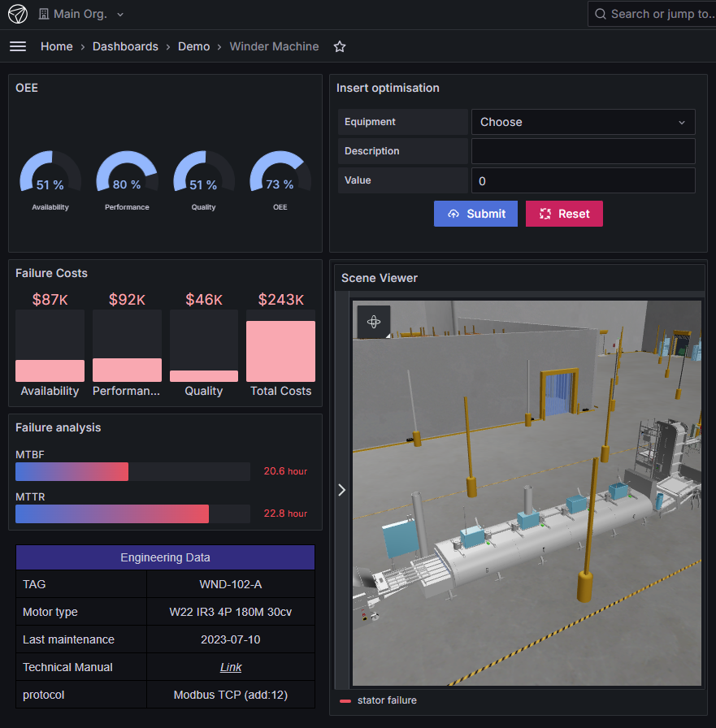
Task: Click the Main Org. building icon
Action: [x=44, y=15]
